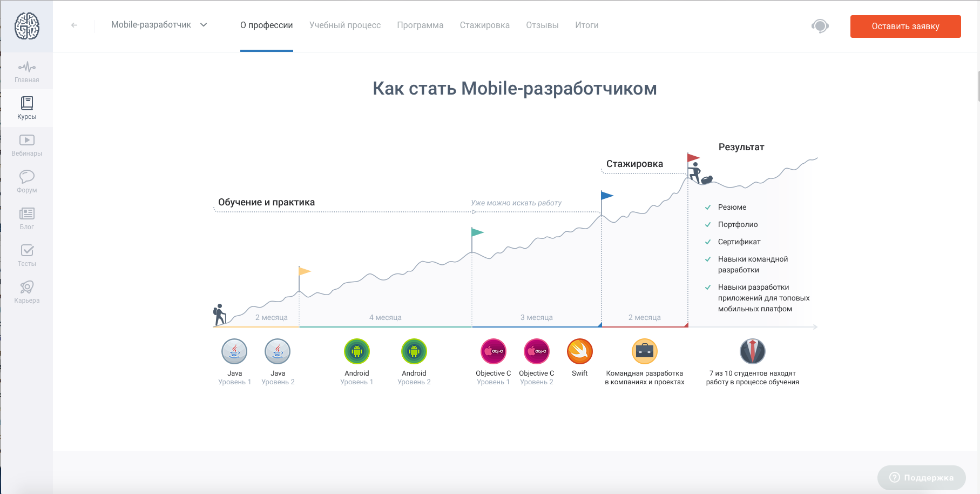Click the Android Уровень 1 course icon

click(x=356, y=352)
